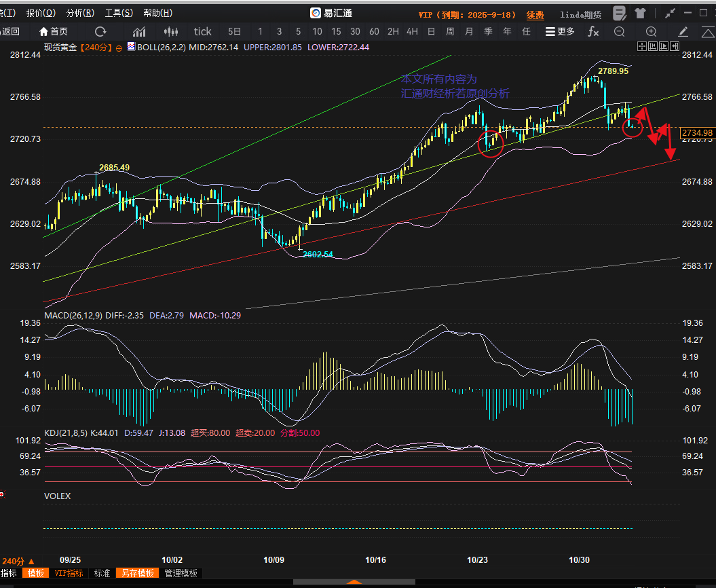The image size is (716, 588).
Task: Click the 续费 renewal link
Action: click(x=535, y=14)
